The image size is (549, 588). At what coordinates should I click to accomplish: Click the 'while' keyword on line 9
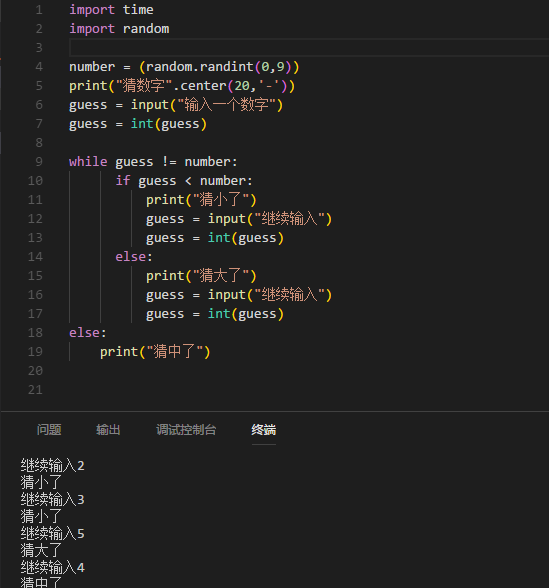pos(88,162)
